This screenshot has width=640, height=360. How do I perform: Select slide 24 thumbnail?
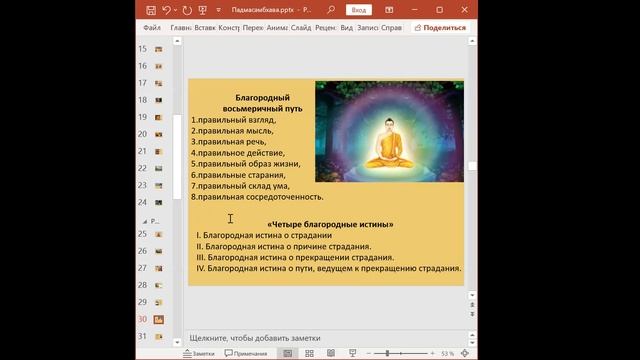click(158, 202)
